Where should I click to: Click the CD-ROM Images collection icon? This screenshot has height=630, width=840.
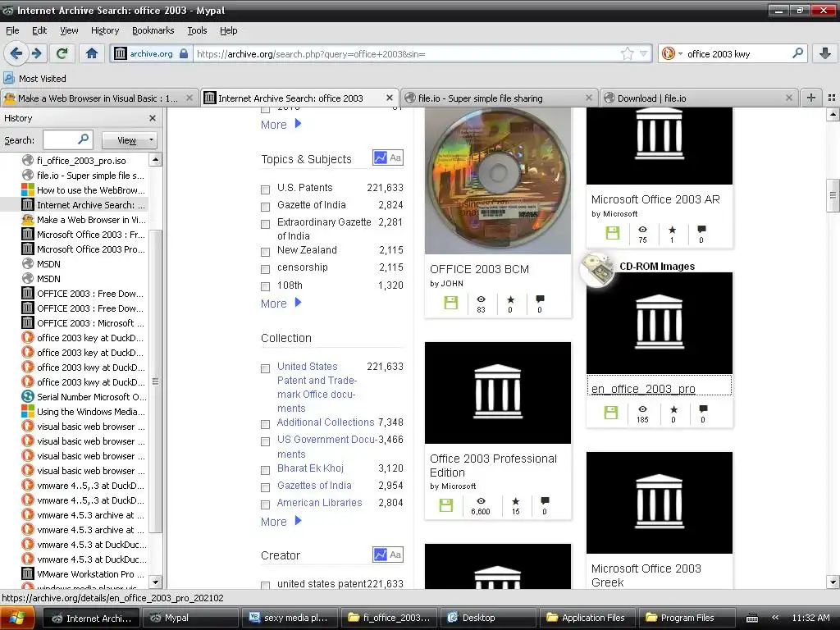coord(598,270)
